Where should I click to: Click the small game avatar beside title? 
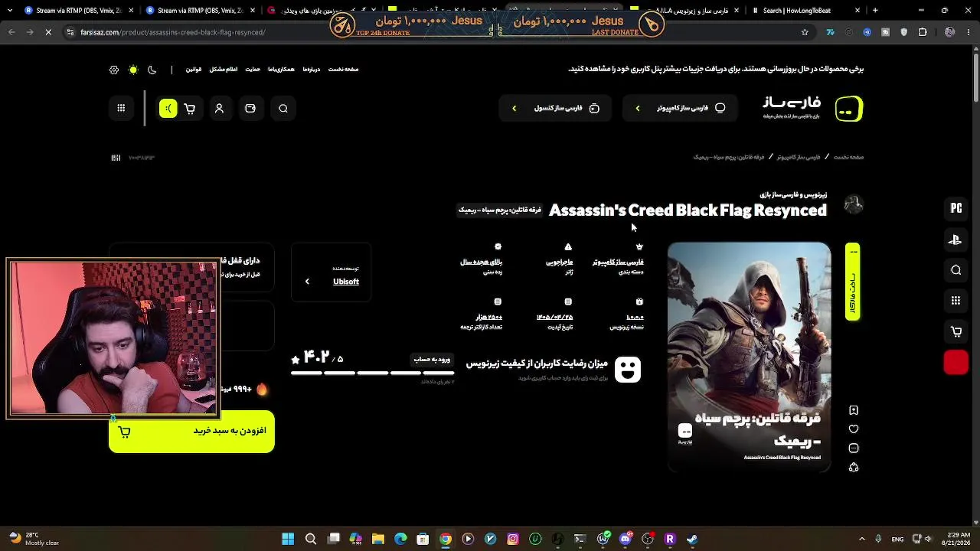pos(854,204)
